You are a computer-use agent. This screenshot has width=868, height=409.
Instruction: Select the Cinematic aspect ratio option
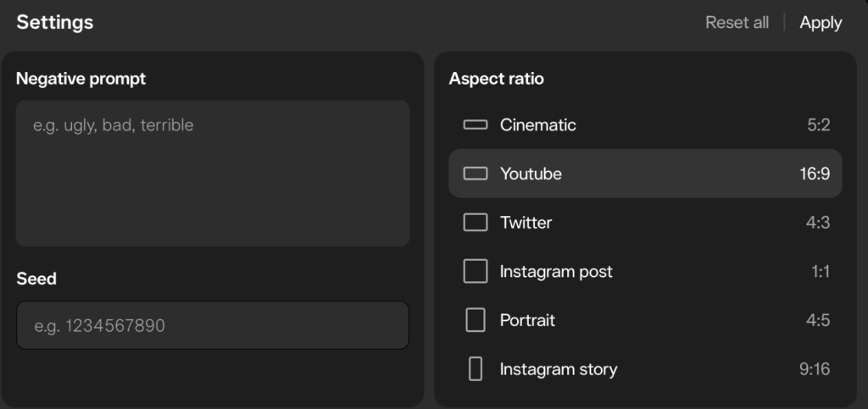coord(537,125)
